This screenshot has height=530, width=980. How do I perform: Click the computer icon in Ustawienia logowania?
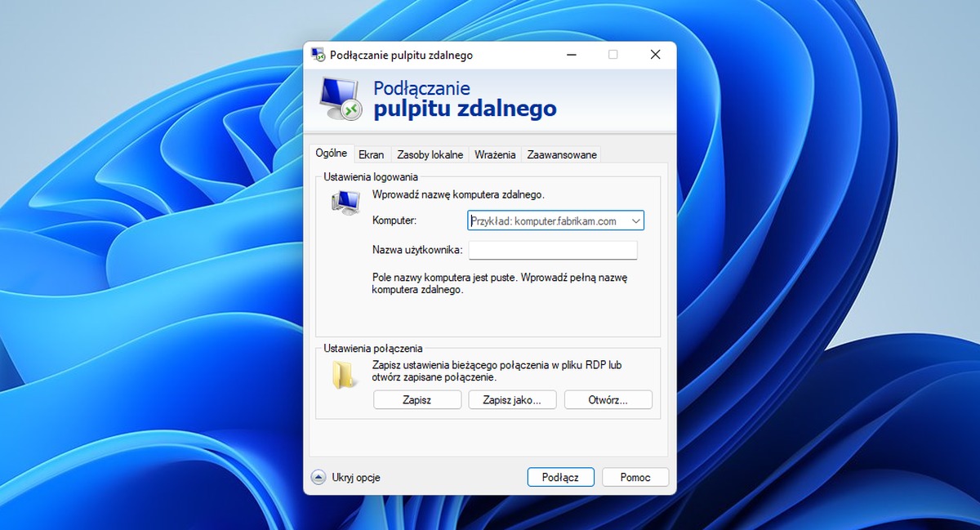click(x=345, y=202)
